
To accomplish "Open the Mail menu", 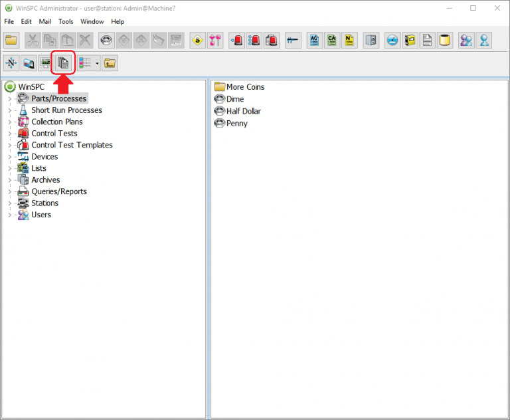I will [45, 21].
